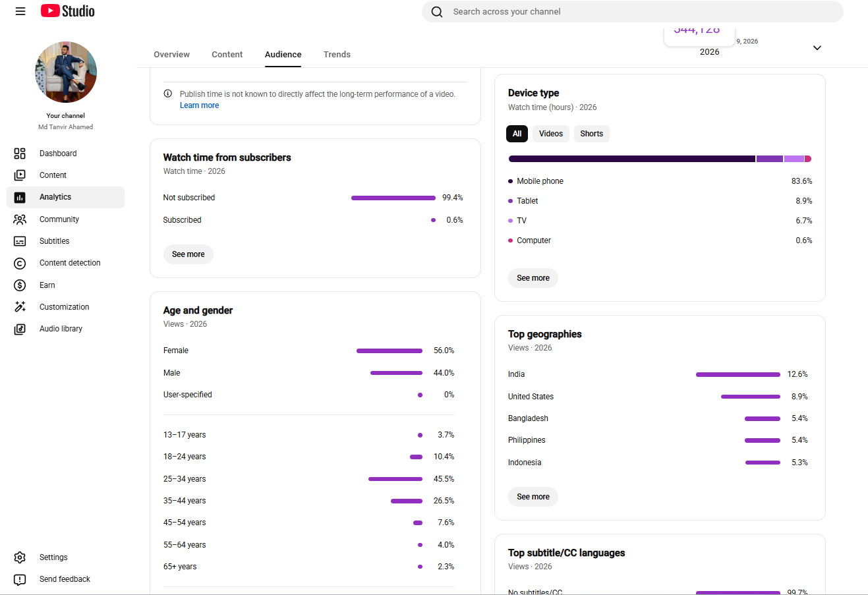Click the YouTube Studio logo
Viewport: 868px width, 595px height.
[x=68, y=11]
